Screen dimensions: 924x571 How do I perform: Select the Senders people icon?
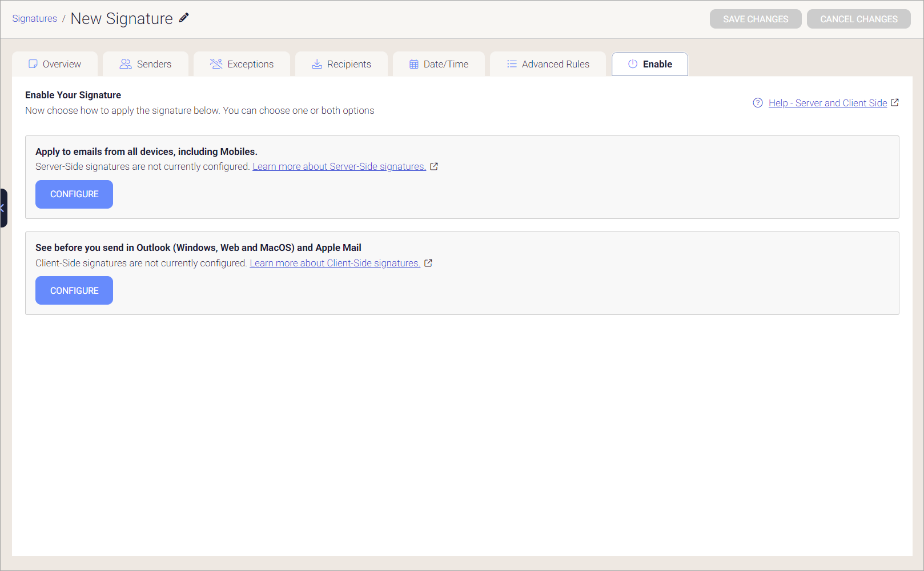124,64
